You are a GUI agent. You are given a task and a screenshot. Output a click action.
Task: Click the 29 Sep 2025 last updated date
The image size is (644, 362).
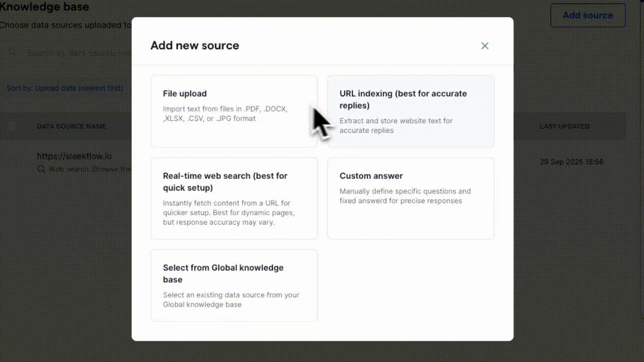point(572,162)
